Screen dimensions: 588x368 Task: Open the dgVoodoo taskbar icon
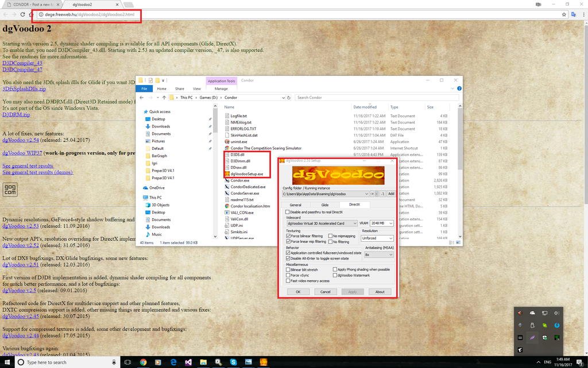(x=263, y=362)
